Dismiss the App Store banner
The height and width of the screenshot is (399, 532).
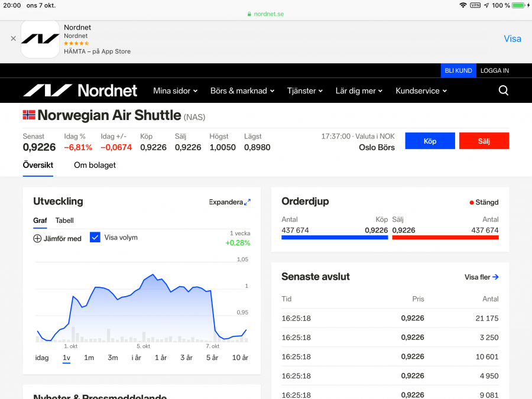pyautogui.click(x=13, y=38)
